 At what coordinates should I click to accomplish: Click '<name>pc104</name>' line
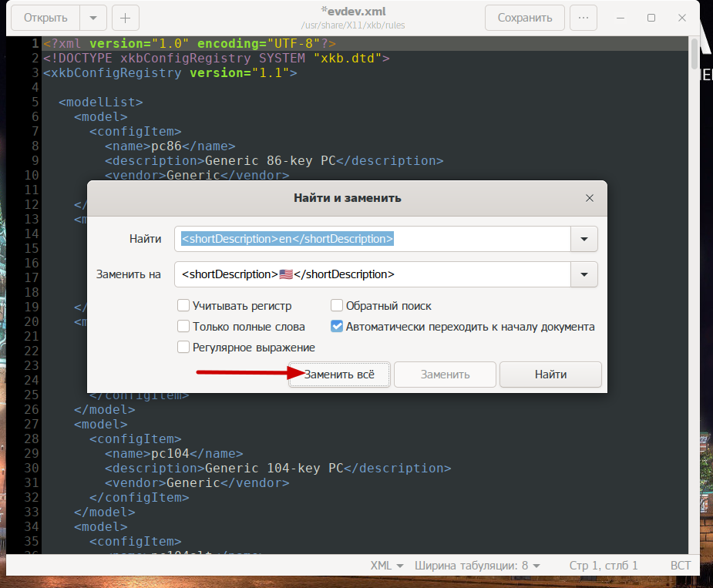[x=173, y=453]
